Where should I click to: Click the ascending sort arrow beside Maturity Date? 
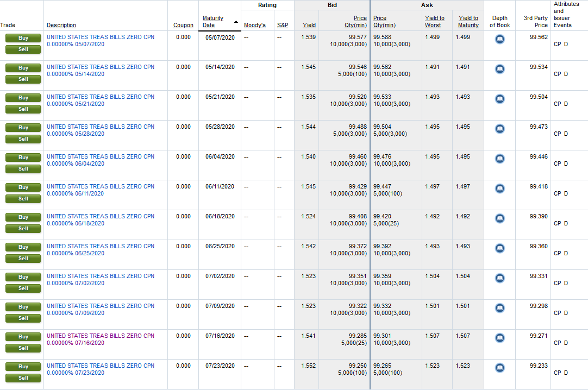pos(236,22)
